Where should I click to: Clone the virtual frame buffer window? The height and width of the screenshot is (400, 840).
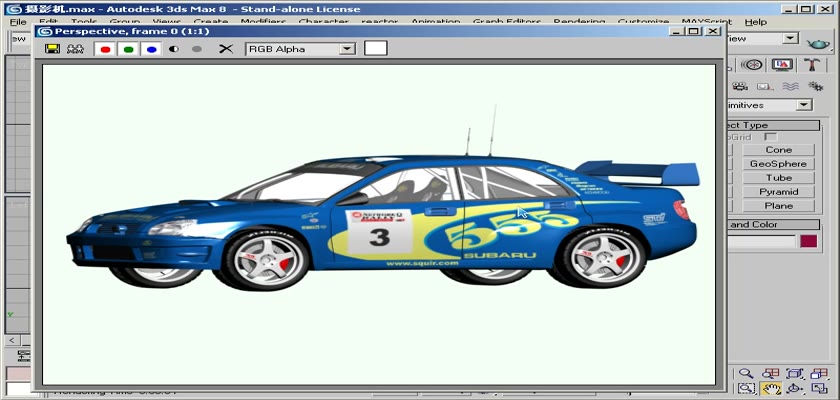tap(75, 49)
